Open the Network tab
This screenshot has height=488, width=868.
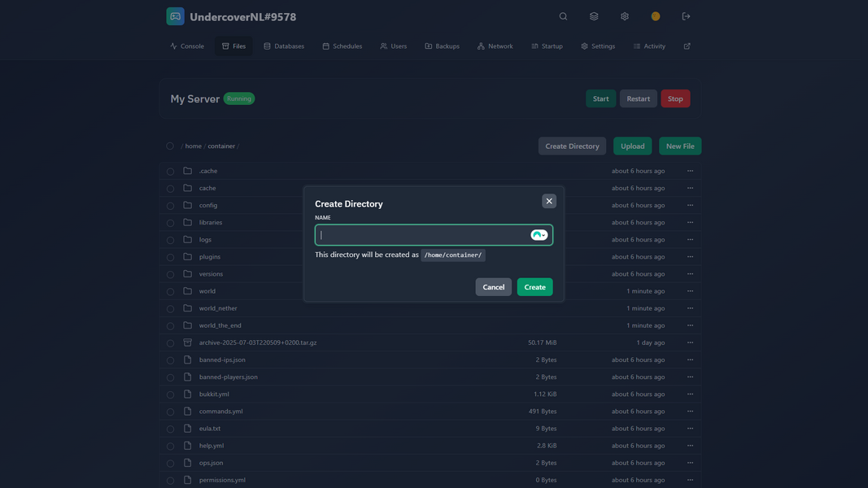click(x=495, y=46)
